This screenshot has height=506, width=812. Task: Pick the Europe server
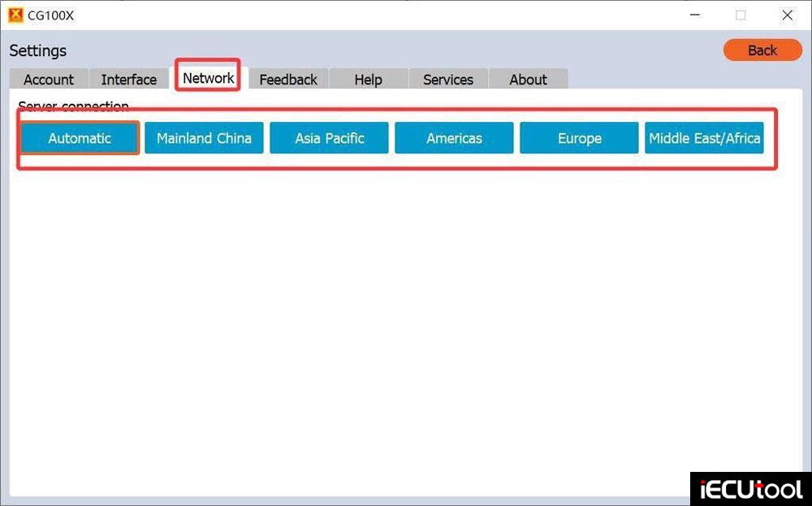click(x=579, y=138)
